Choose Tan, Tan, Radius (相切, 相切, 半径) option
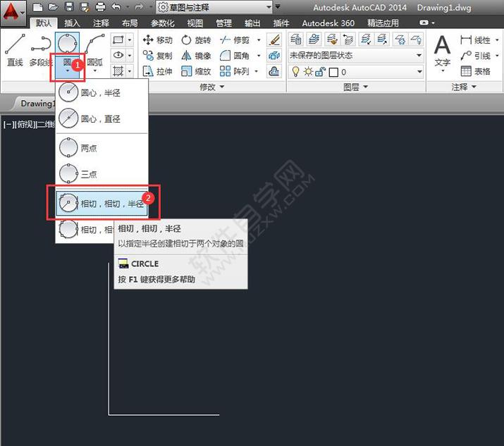Image resolution: width=504 pixels, height=446 pixels. [102, 203]
